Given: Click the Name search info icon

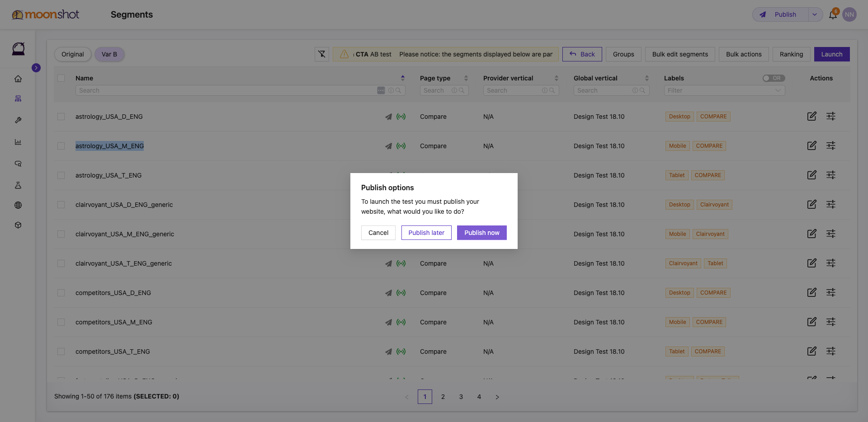Looking at the screenshot, I should pyautogui.click(x=391, y=90).
